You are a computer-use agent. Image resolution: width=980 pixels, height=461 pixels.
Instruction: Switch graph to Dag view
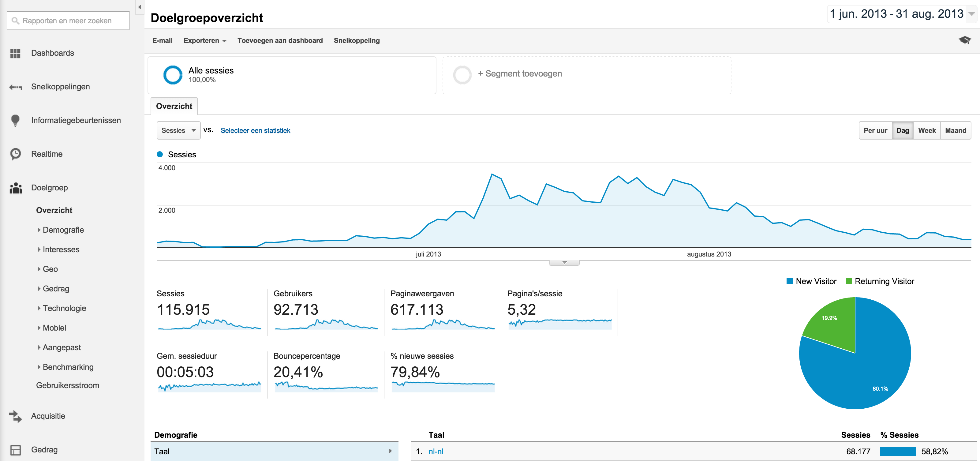click(902, 130)
